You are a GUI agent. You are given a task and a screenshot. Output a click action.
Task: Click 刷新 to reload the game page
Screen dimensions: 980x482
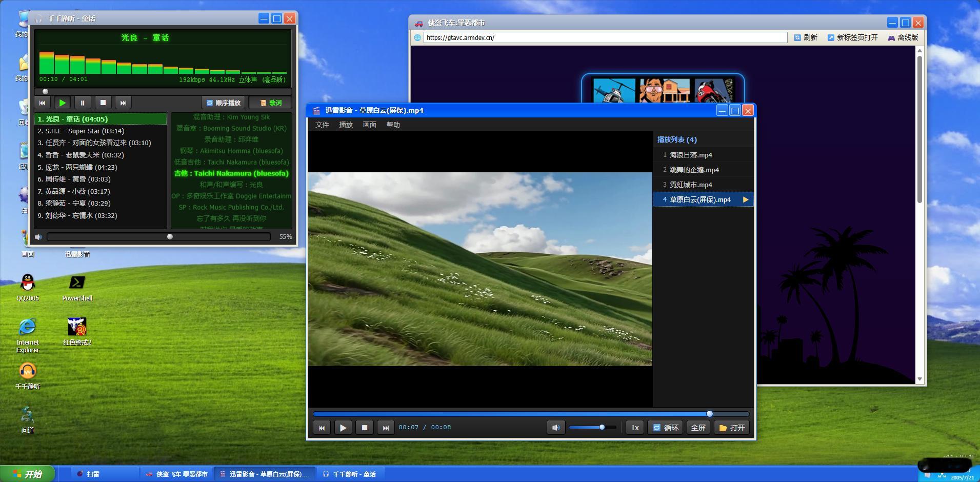tap(806, 37)
